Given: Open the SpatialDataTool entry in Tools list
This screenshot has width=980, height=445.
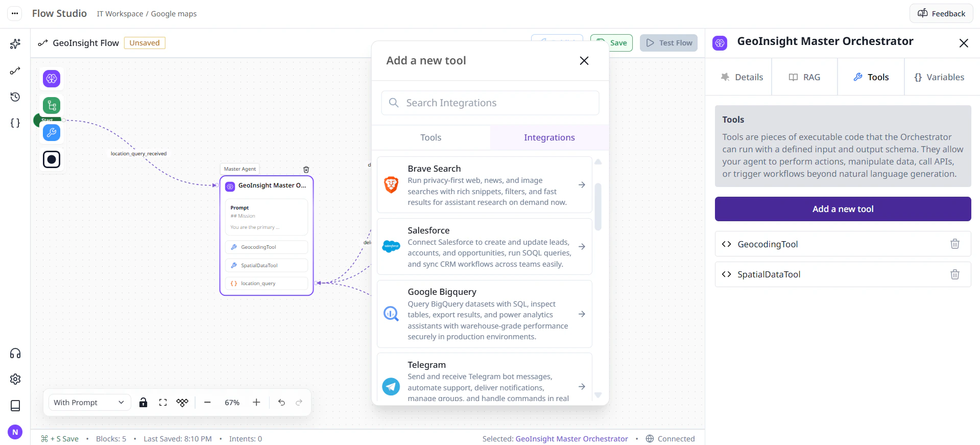Looking at the screenshot, I should tap(843, 275).
